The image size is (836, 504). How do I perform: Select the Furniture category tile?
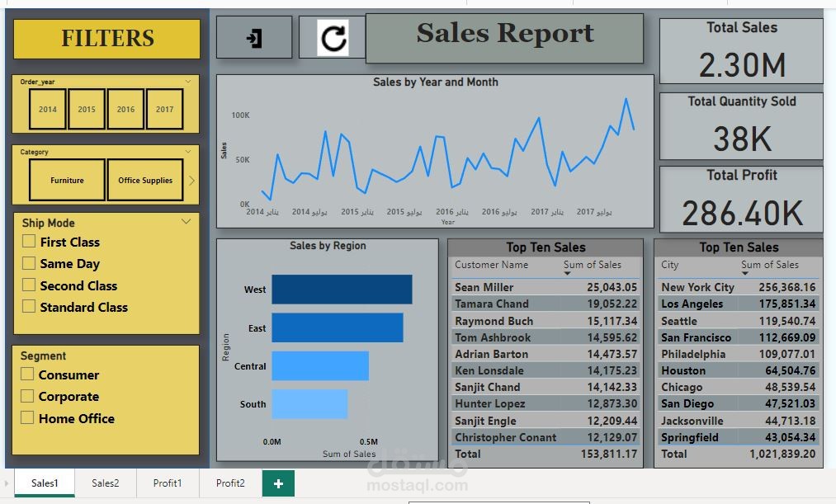click(67, 180)
